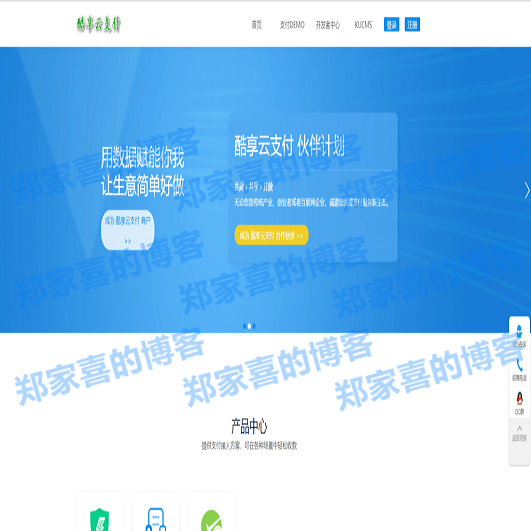This screenshot has height=531, width=531.
Task: Click the 返回顶部 up-arrow icon
Action: (x=519, y=429)
